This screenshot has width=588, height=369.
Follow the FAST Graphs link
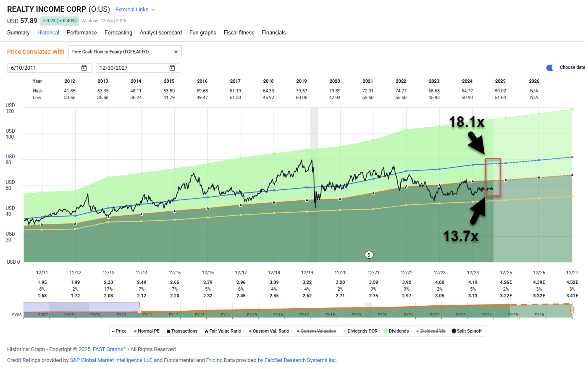coord(109,349)
